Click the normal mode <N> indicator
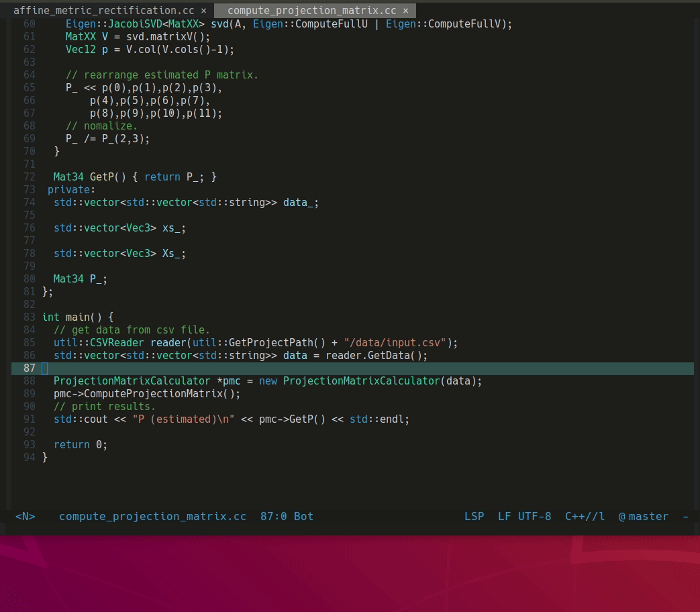Image resolution: width=700 pixels, height=612 pixels. [x=25, y=517]
